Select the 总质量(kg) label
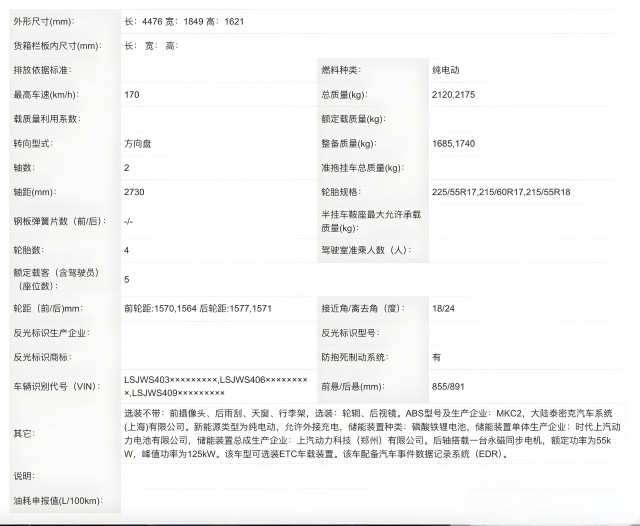This screenshot has width=640, height=526. 344,95
